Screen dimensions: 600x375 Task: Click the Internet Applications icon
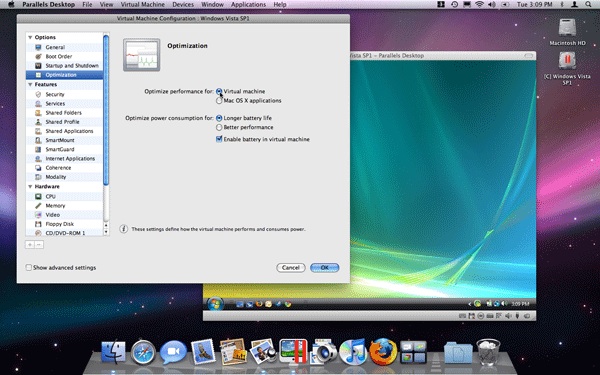(x=38, y=159)
